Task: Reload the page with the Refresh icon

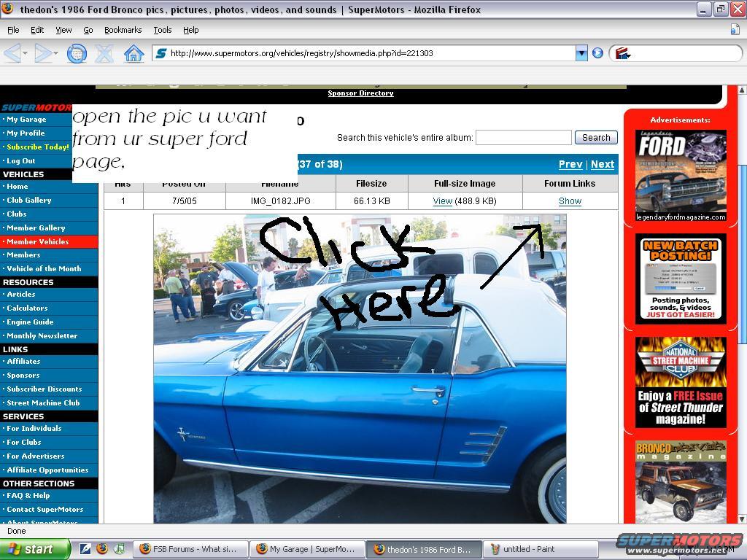Action: click(x=77, y=53)
